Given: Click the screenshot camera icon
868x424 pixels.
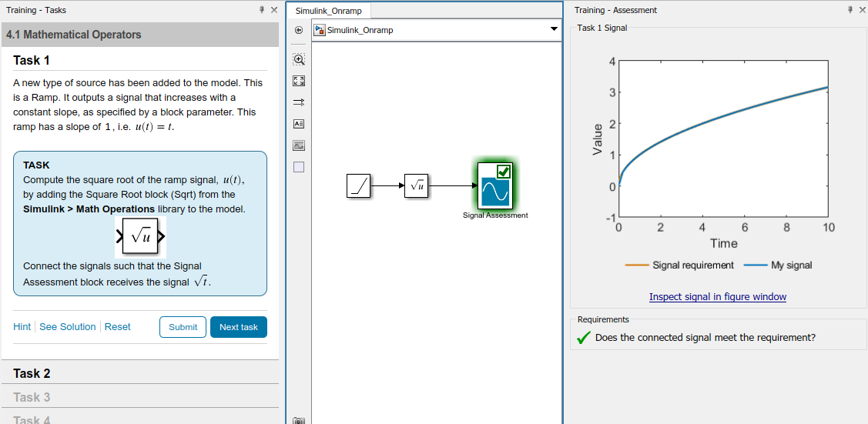Looking at the screenshot, I should [299, 420].
